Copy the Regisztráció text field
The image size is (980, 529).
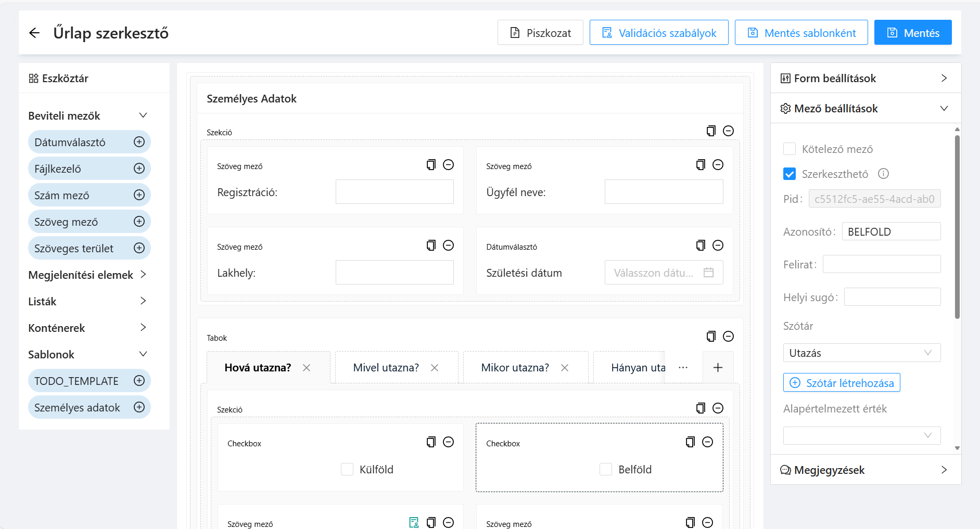click(431, 165)
